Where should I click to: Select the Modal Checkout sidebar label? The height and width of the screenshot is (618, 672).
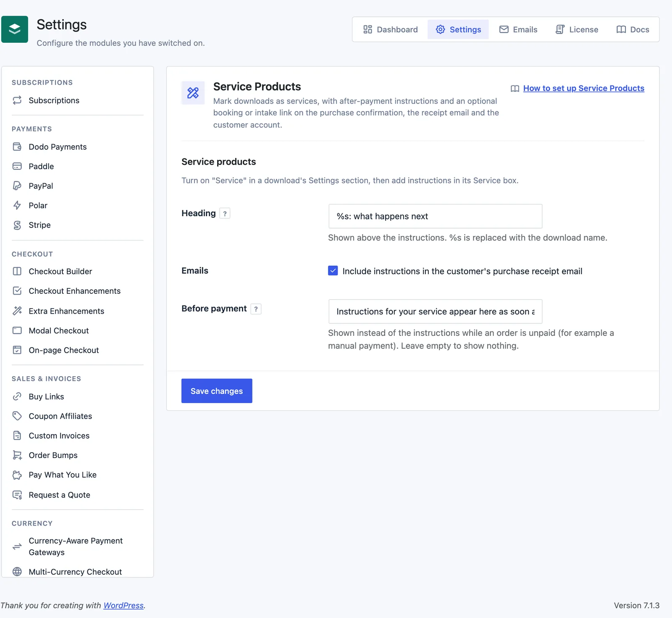[x=59, y=330]
